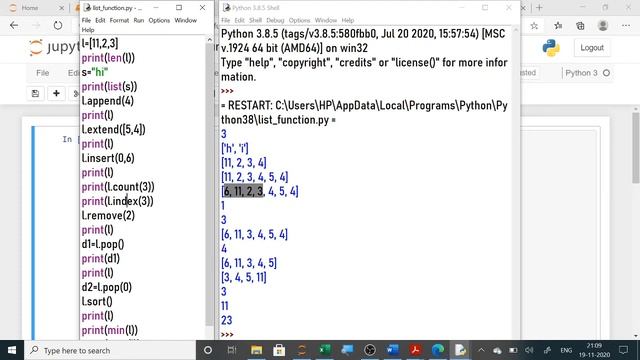Open the Windows Start menu
Image resolution: width=640 pixels, height=360 pixels.
(x=12, y=350)
